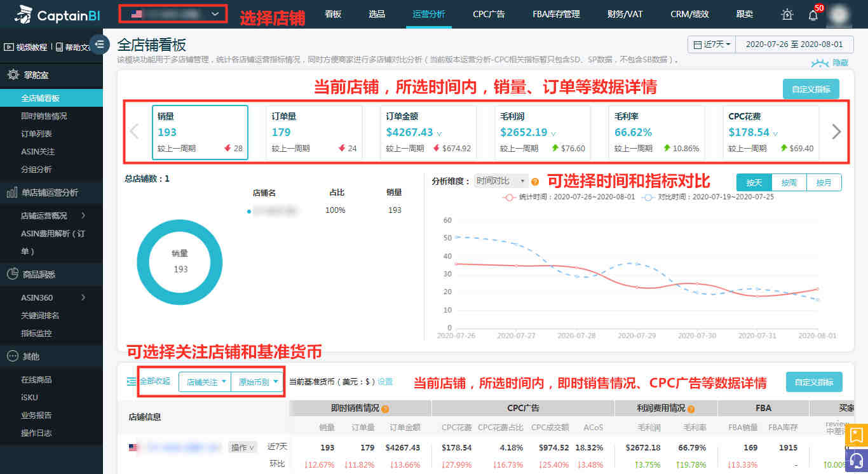Go to next metric cards with right arrow
868x474 pixels.
(x=836, y=132)
